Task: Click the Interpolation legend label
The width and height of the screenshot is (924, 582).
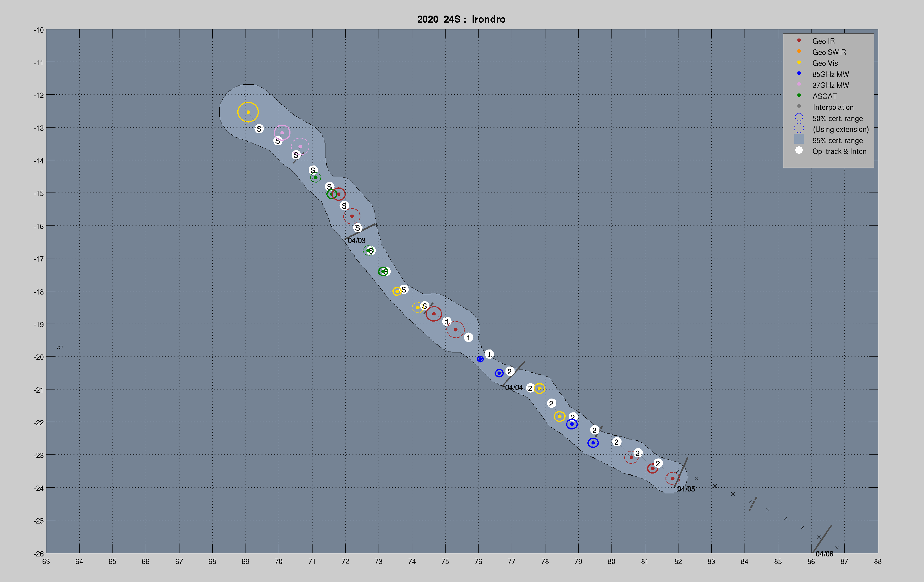Action: tap(833, 108)
